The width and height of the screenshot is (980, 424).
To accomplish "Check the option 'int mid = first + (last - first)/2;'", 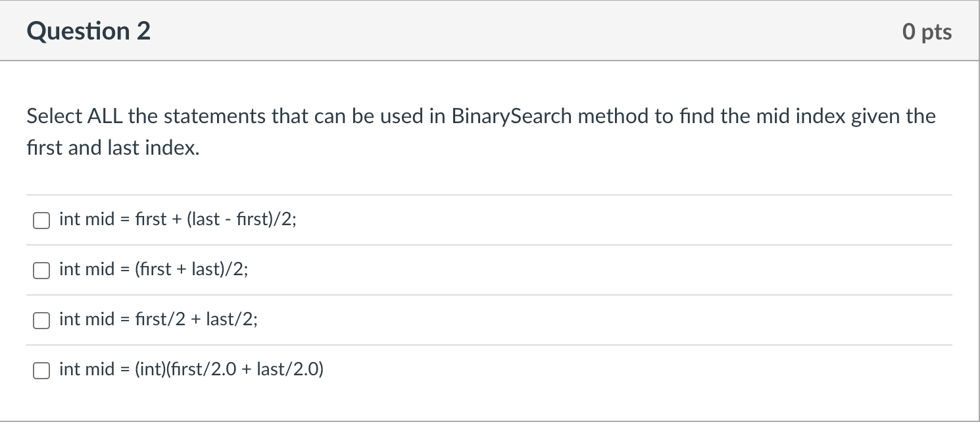I will click(41, 221).
